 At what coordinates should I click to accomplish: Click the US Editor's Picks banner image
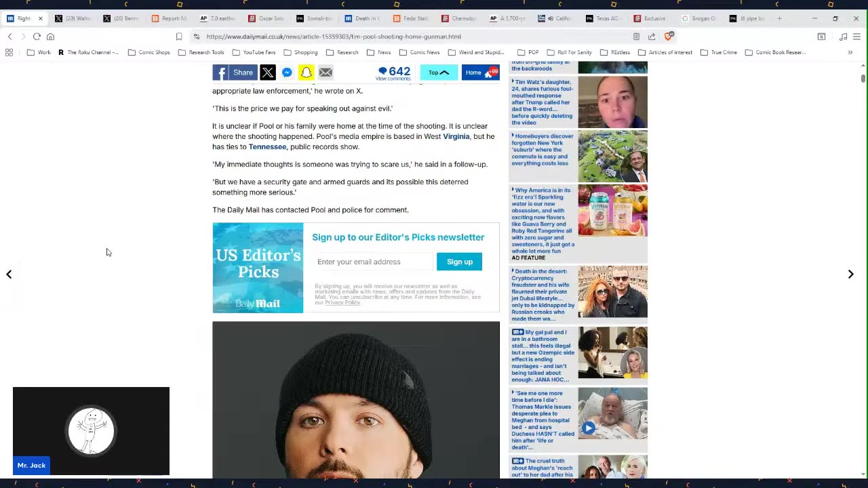[x=258, y=268]
